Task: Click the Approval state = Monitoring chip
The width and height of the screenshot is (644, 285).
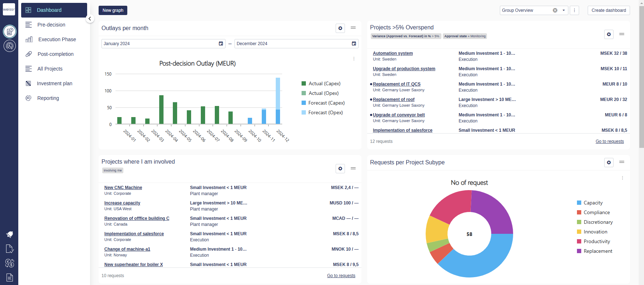Action: pyautogui.click(x=465, y=36)
